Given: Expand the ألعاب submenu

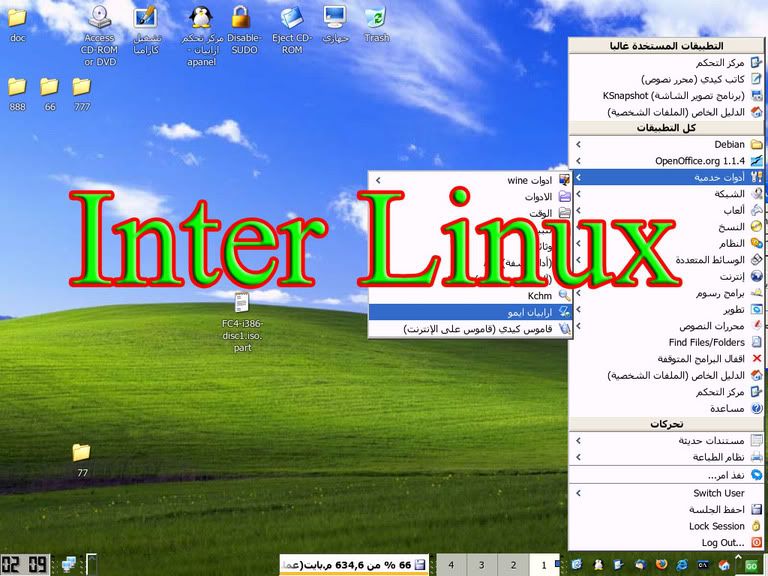Looking at the screenshot, I should pyautogui.click(x=666, y=210).
